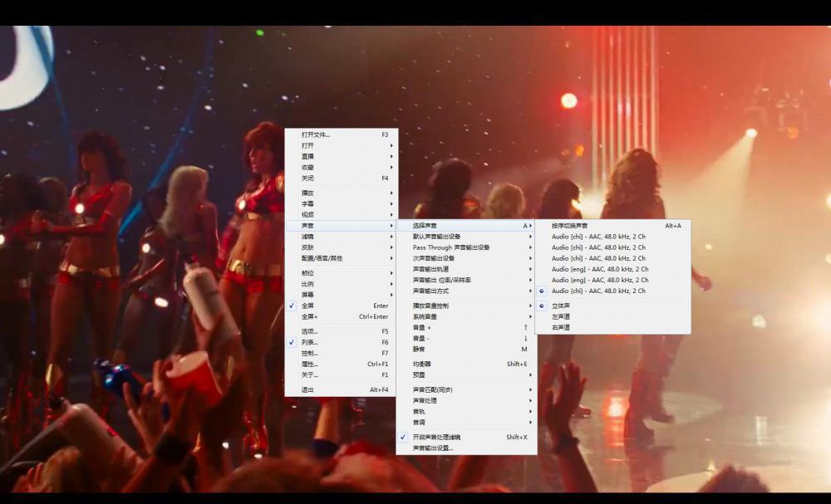Open 系统音量 submenu
This screenshot has width=831, height=504.
[466, 316]
